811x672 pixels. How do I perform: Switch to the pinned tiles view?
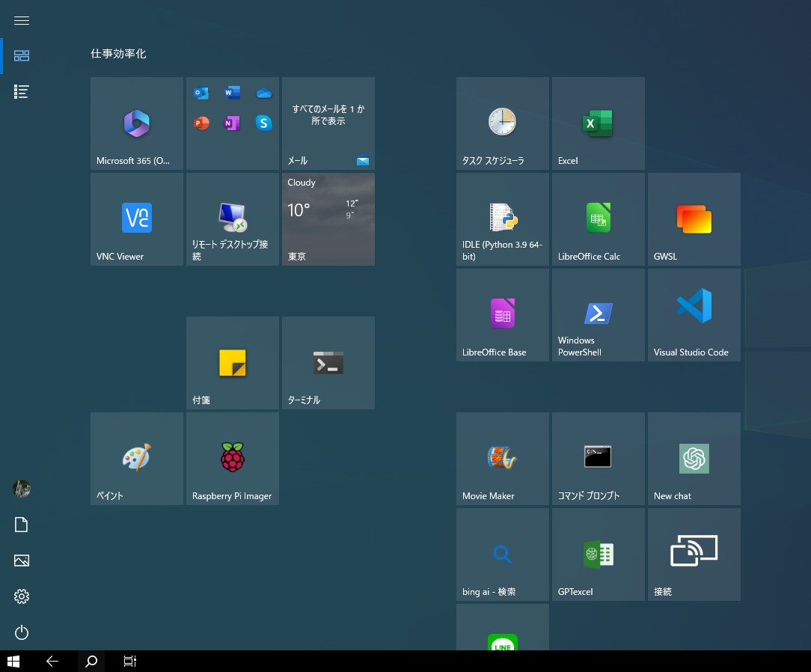22,56
